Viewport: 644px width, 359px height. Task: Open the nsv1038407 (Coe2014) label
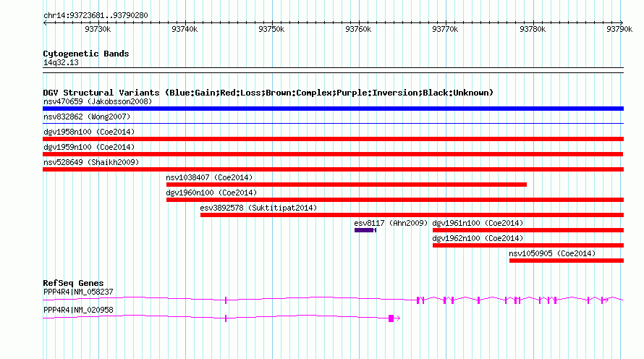pos(209,177)
